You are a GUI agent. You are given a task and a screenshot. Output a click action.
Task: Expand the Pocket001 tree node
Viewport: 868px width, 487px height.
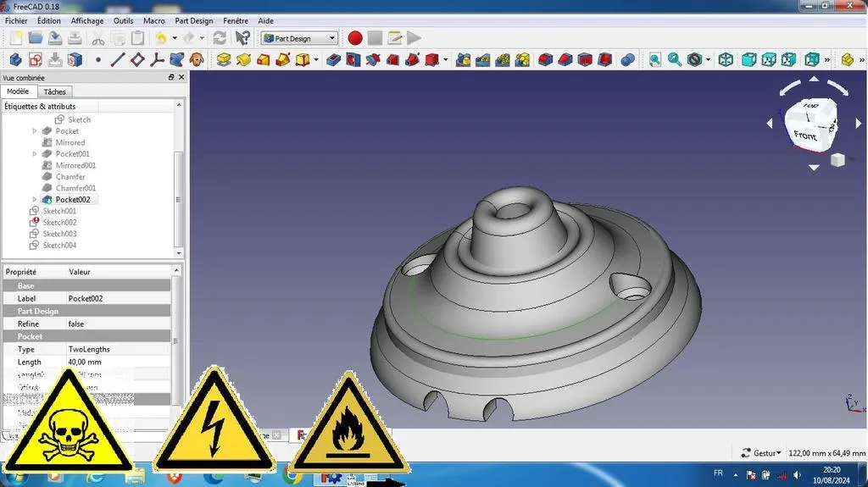(34, 154)
